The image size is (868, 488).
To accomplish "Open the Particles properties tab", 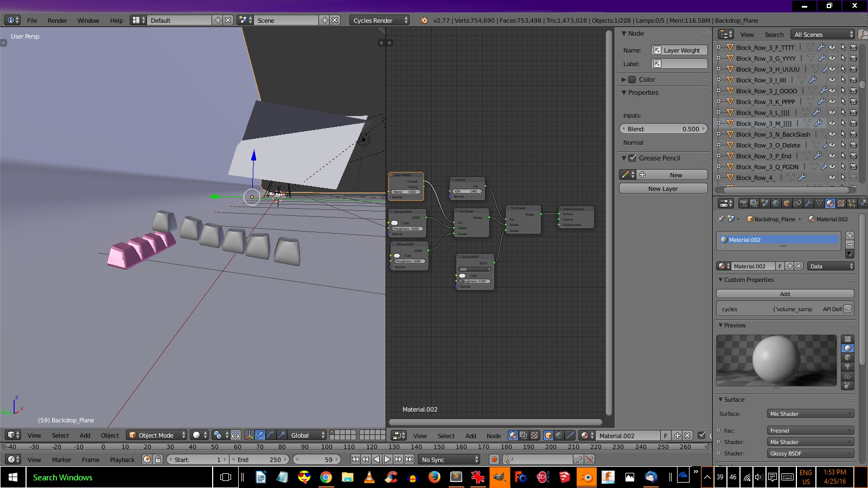I will [852, 203].
